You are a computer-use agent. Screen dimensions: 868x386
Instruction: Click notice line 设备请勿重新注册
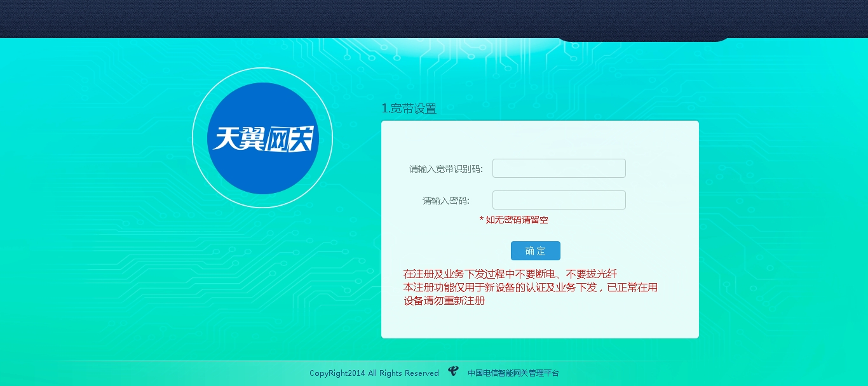(444, 301)
